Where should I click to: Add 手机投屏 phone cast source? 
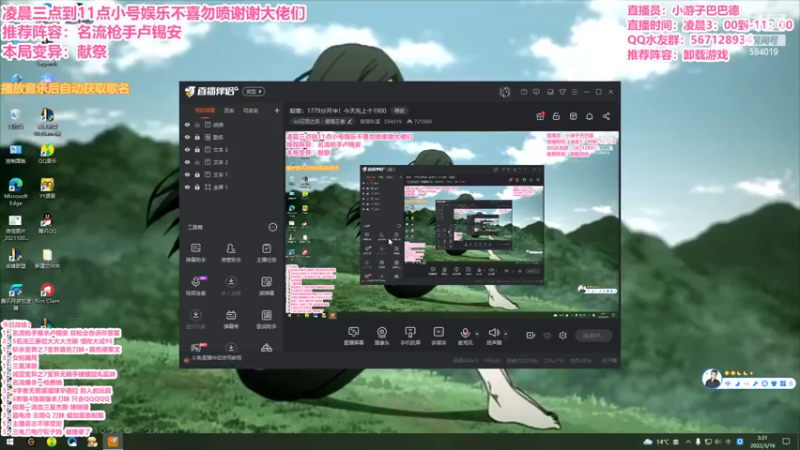point(410,336)
